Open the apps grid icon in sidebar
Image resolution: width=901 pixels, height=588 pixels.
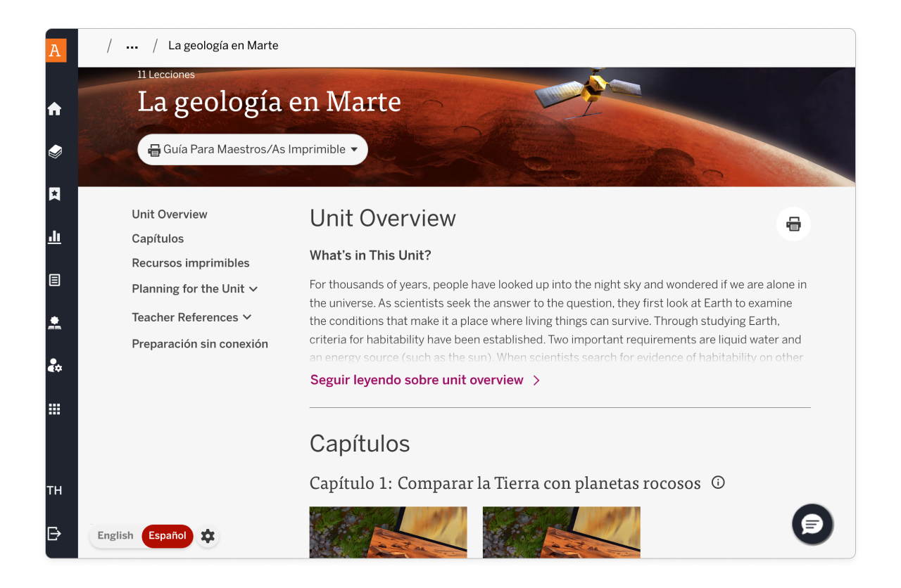pyautogui.click(x=54, y=408)
